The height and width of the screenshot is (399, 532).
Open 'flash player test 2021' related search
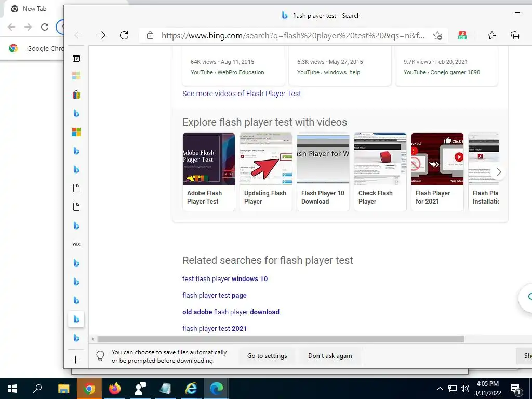[215, 329]
